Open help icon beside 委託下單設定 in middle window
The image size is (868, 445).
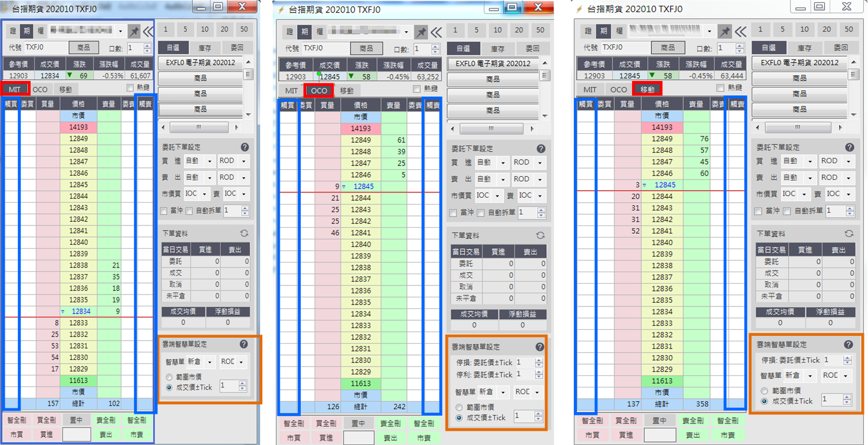[x=541, y=149]
